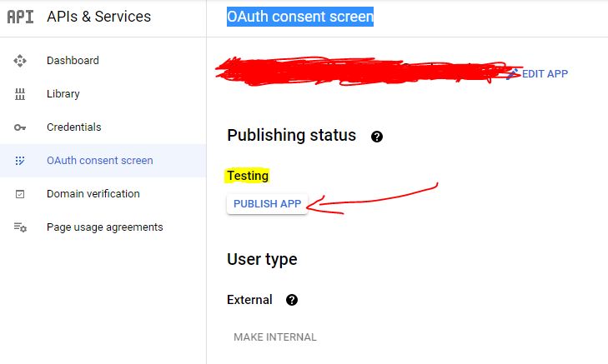Click the Publishing status heading
Viewport: 608px width, 364px height.
(x=292, y=136)
